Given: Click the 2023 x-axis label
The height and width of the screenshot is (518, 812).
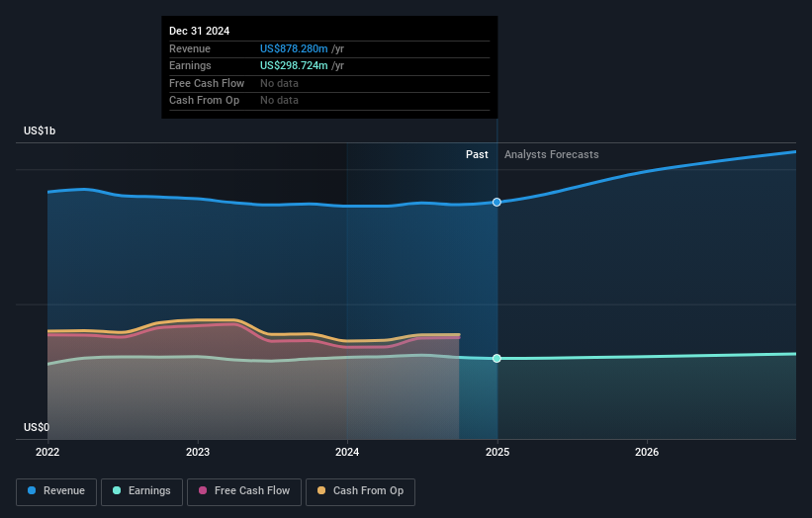Looking at the screenshot, I should click(x=198, y=453).
